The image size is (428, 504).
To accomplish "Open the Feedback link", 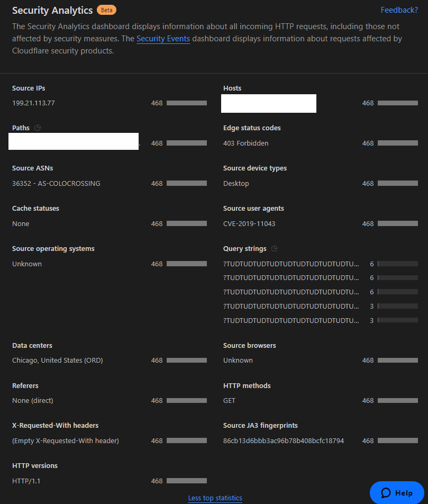I will [399, 10].
